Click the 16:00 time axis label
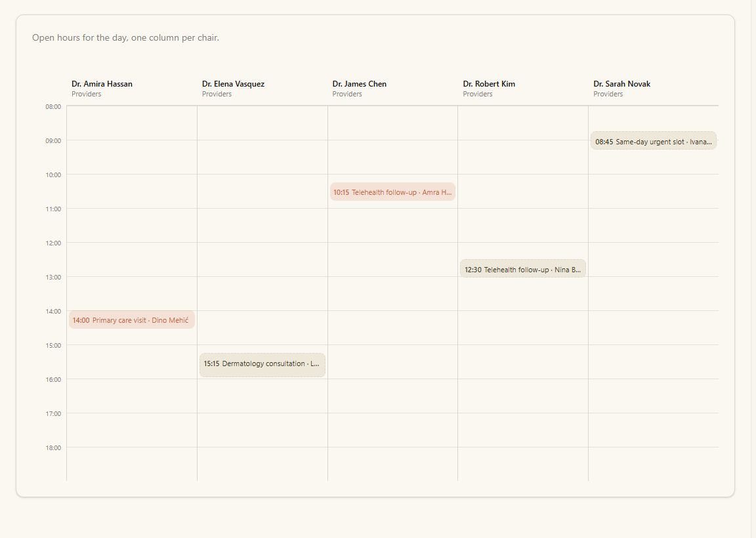 54,380
